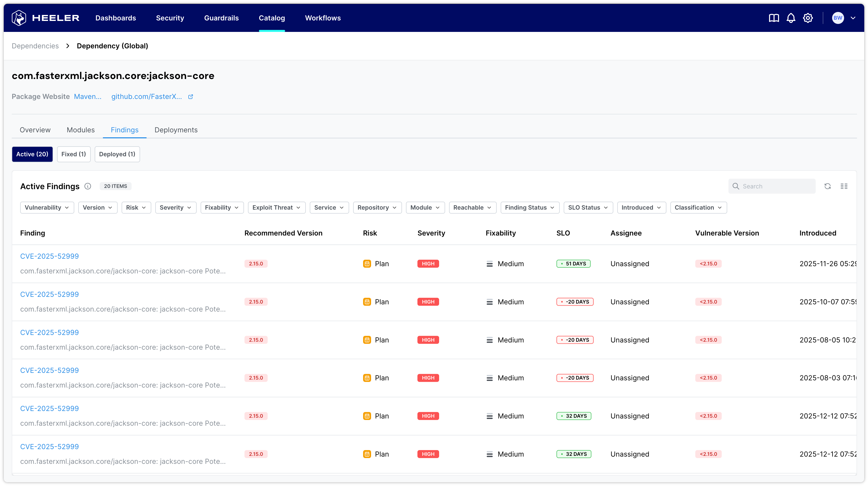Open the settings gear icon
Image resolution: width=868 pixels, height=486 pixels.
click(x=808, y=18)
